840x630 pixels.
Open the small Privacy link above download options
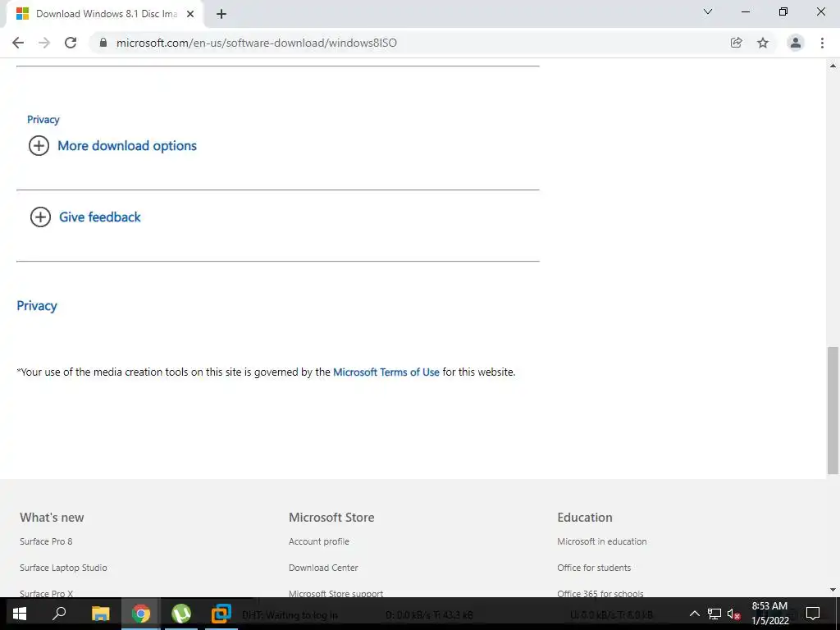coord(43,120)
